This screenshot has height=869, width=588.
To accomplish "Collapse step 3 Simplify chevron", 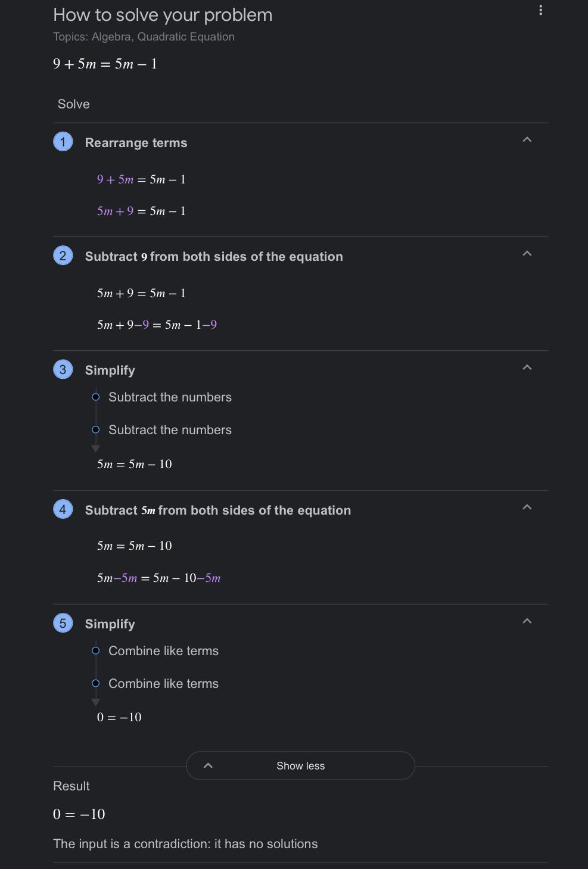I will (x=527, y=367).
